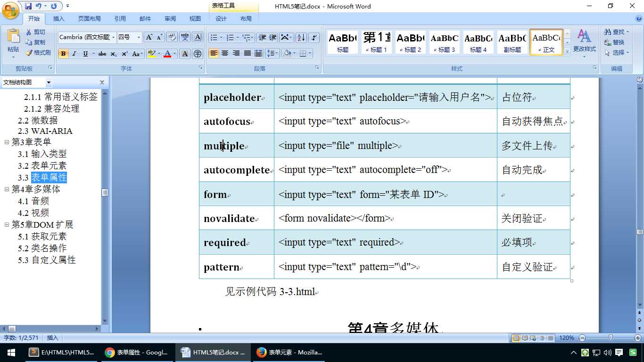Click the yellow text highlight color button
This screenshot has height=362, width=644.
pos(151,54)
